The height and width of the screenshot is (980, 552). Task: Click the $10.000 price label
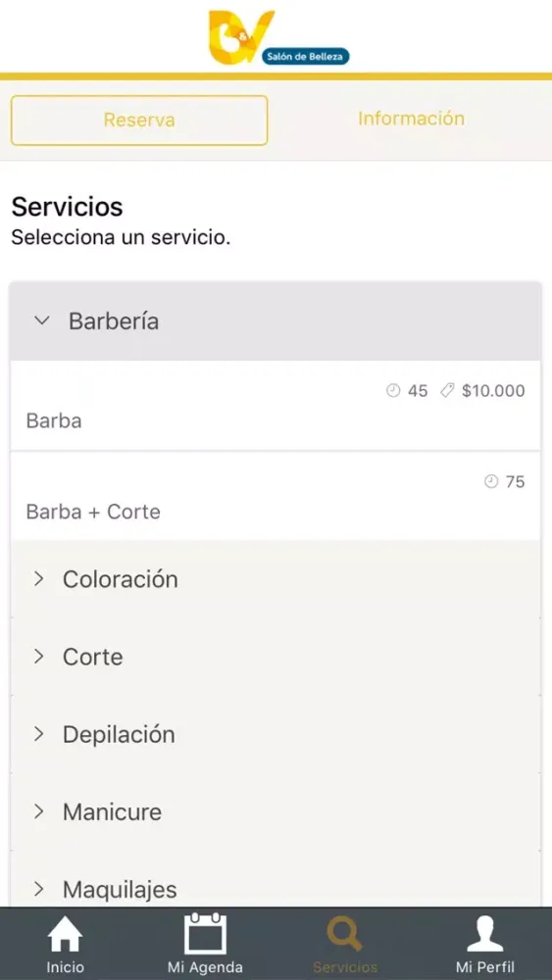tap(493, 391)
